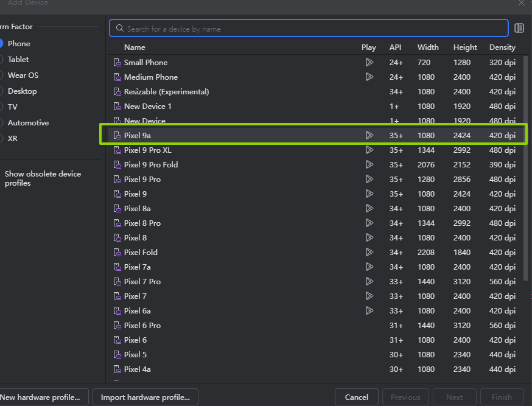Image resolution: width=532 pixels, height=406 pixels.
Task: Sort the list by API column
Action: (x=395, y=47)
